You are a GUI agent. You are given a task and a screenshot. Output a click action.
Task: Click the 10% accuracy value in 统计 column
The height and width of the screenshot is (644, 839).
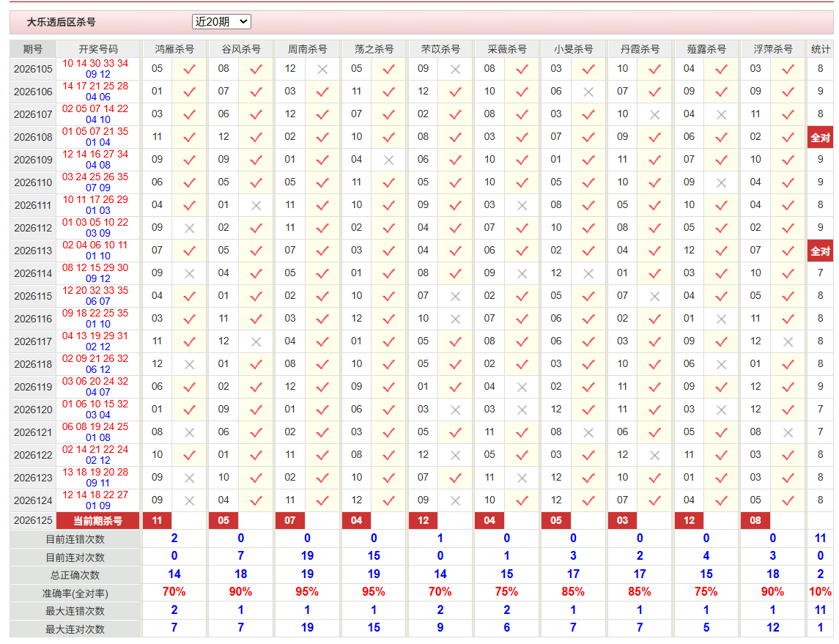tap(820, 591)
